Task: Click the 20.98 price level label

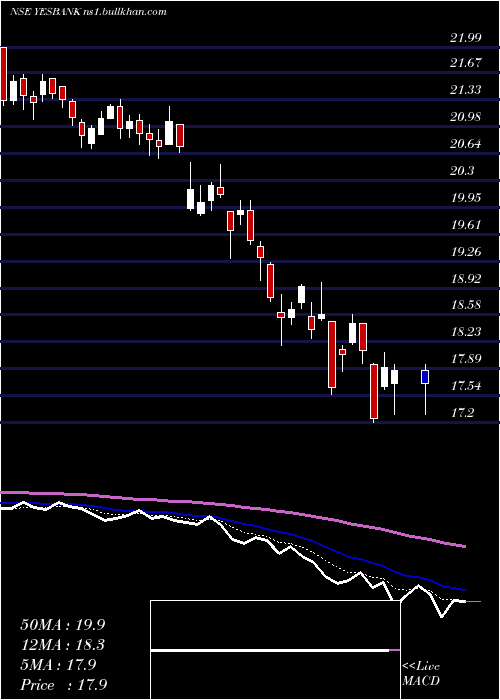Action: coord(466,117)
